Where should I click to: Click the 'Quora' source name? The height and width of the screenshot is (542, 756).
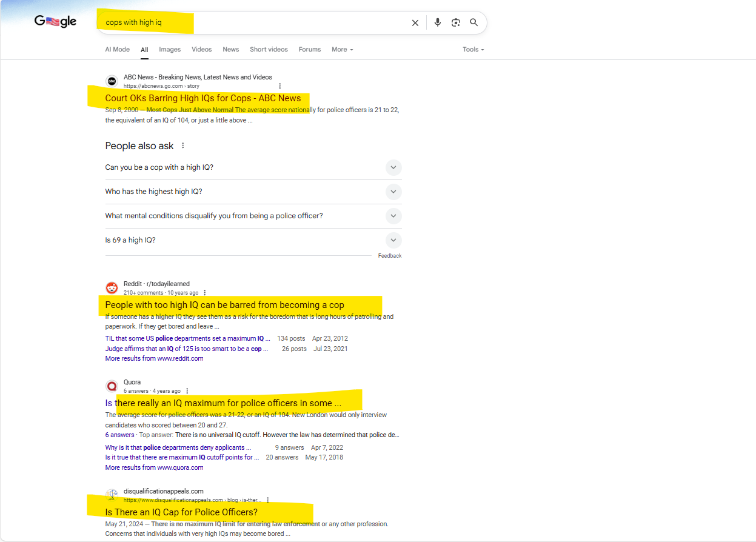click(x=132, y=382)
